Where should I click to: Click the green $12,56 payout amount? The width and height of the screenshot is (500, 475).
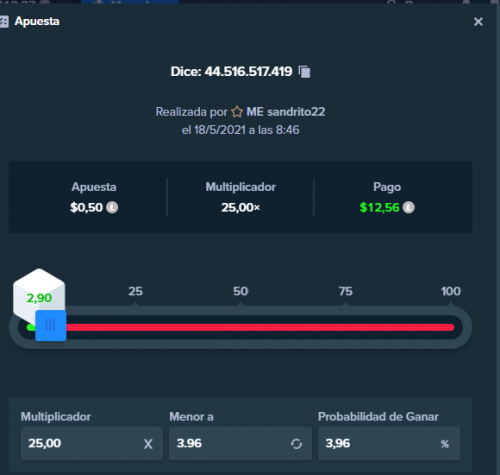tap(379, 207)
